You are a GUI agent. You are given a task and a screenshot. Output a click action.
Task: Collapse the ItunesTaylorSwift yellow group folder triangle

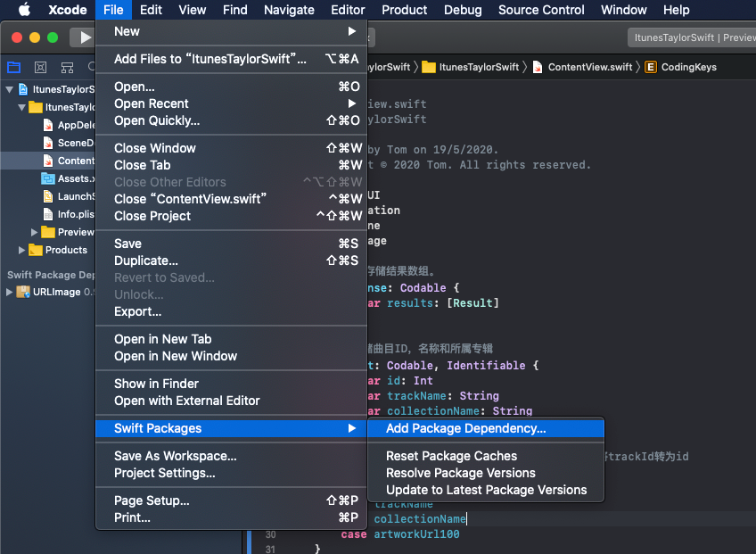pos(21,107)
